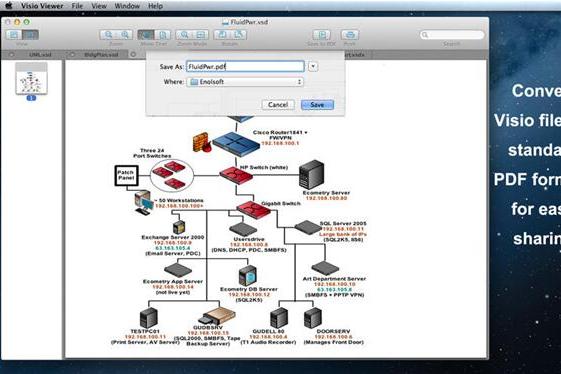Click the DOORSERV tower icon
This screenshot has width=561, height=374.
pyautogui.click(x=313, y=318)
